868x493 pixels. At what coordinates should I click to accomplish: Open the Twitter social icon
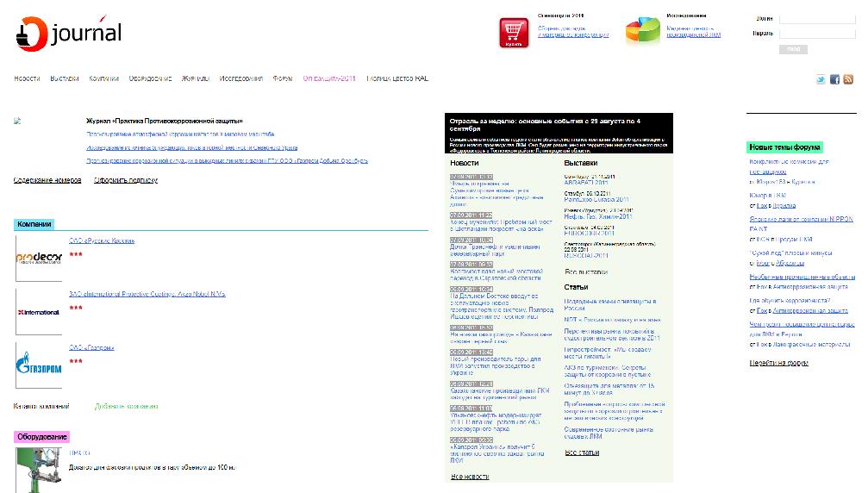(821, 79)
